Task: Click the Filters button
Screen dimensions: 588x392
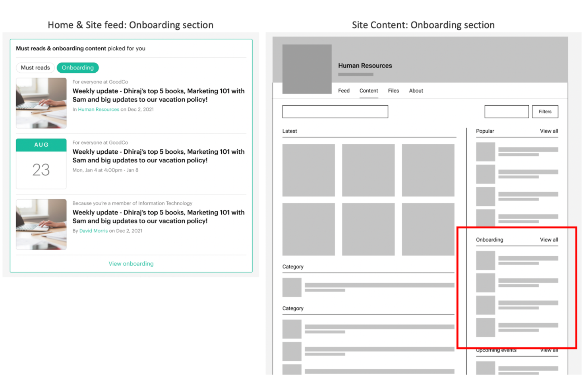Action: [545, 111]
